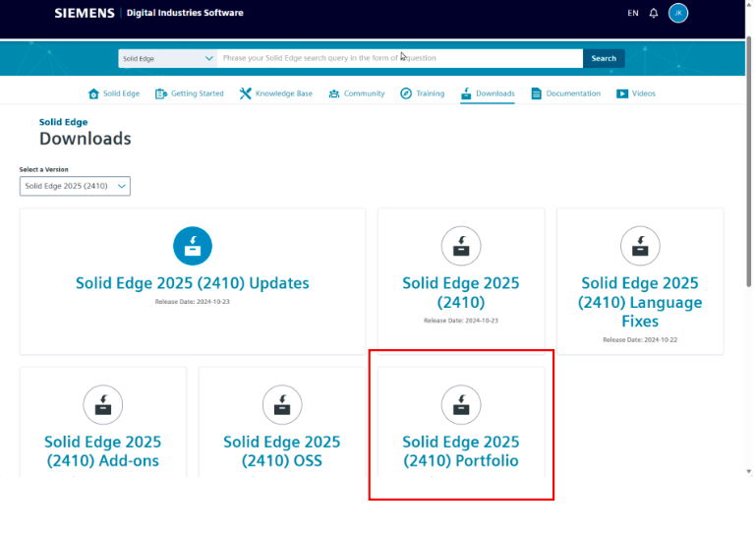
Task: Expand the Select a Version dropdown
Action: tap(75, 186)
